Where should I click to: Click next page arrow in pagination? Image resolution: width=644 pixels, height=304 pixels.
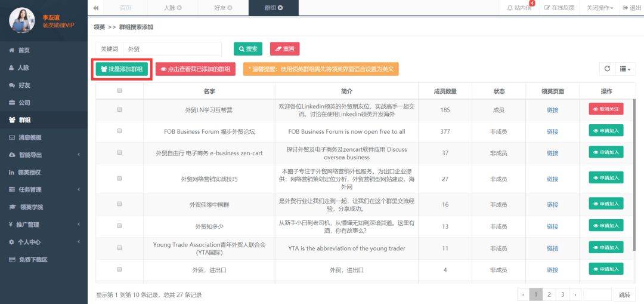click(575, 294)
